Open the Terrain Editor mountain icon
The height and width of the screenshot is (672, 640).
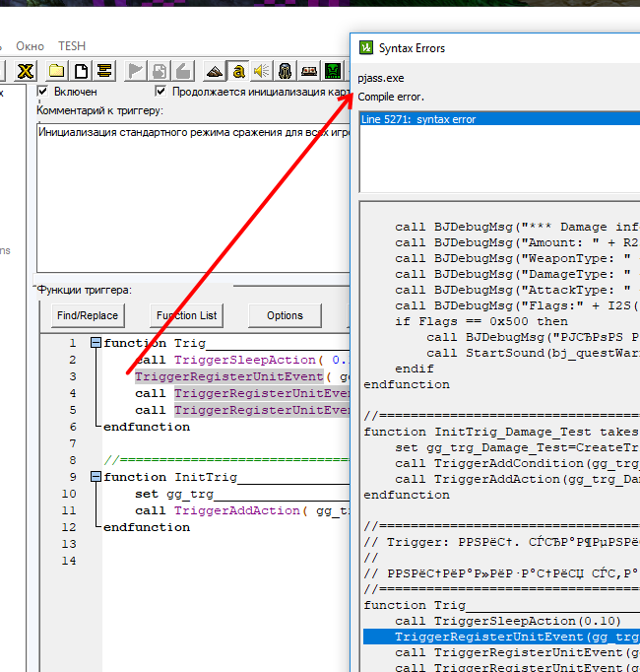216,71
